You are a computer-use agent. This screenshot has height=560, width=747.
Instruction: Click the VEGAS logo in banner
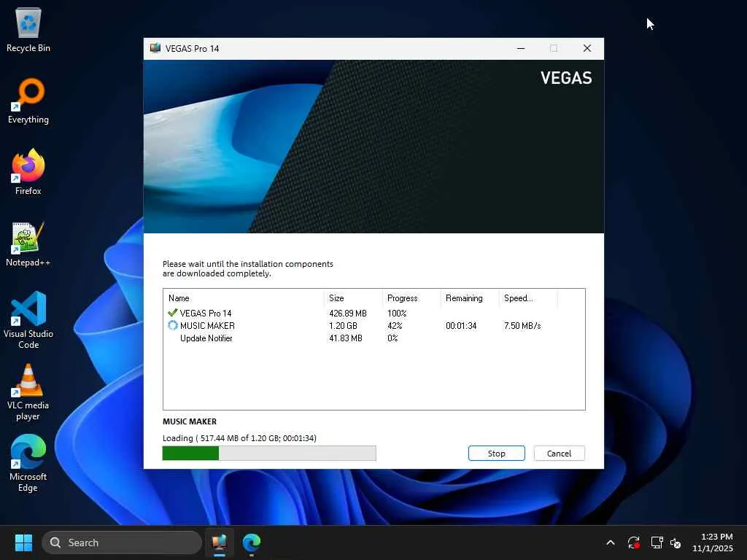click(566, 77)
